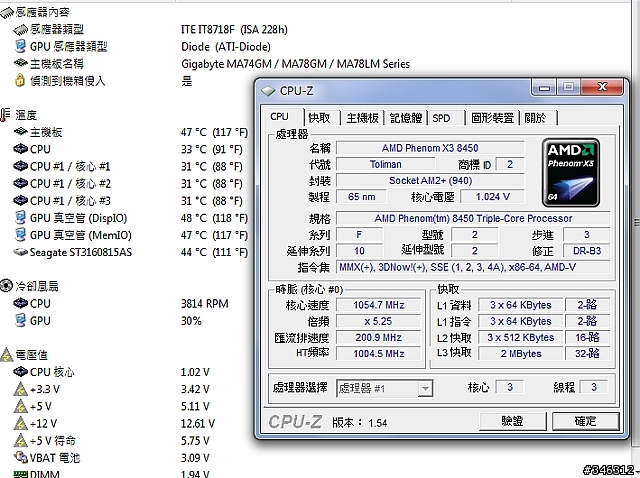This screenshot has height=478, width=640.
Task: Open the 關於 tab
Action: pyautogui.click(x=538, y=118)
